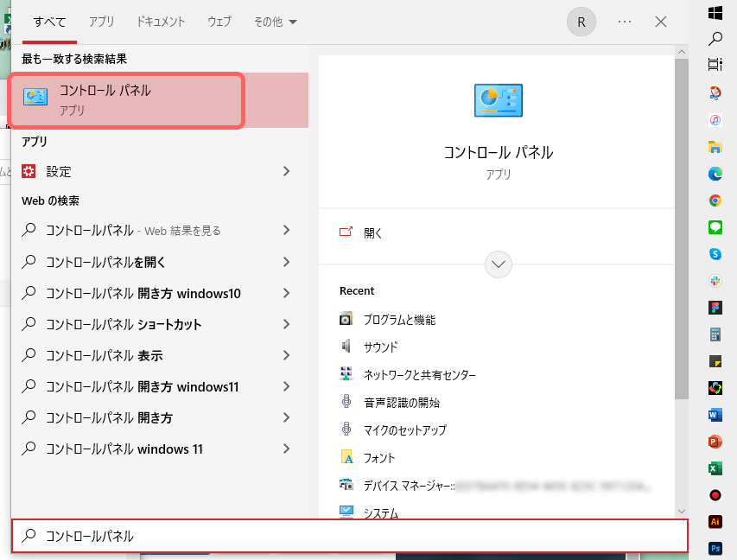Click the font icon beside フォント
This screenshot has height=560, width=737.
346,457
